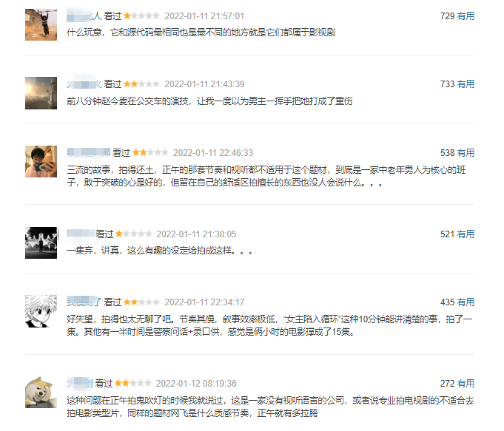Vote 有用 on the 538-vote review
The height and width of the screenshot is (431, 504).
pyautogui.click(x=466, y=153)
